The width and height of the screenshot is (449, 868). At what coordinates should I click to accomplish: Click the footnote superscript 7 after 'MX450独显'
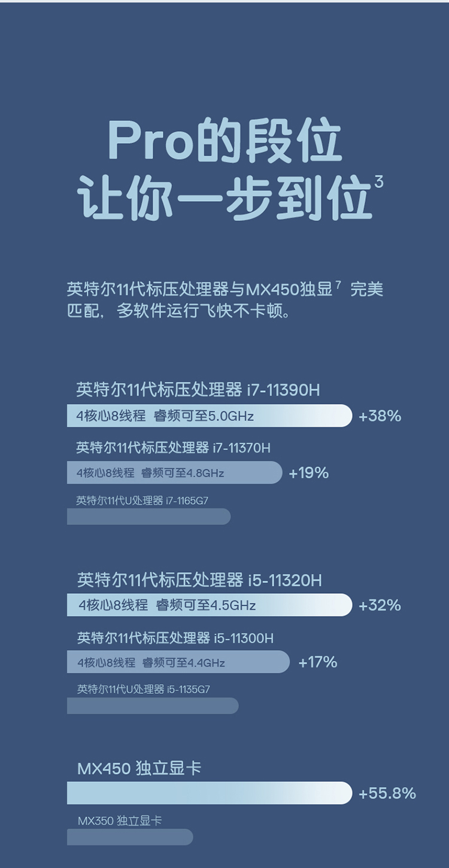pos(338,284)
